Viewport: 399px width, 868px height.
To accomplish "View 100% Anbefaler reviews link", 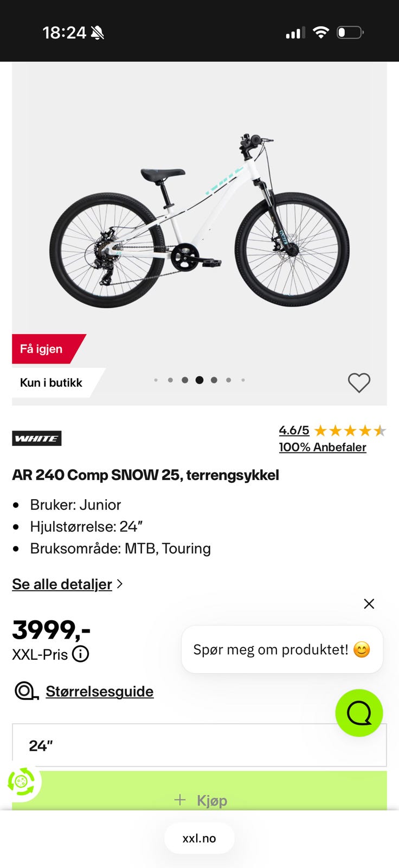I will pos(323,447).
